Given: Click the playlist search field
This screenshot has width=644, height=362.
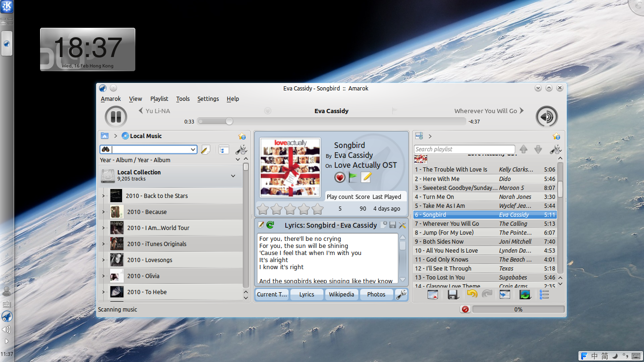Looking at the screenshot, I should [464, 149].
